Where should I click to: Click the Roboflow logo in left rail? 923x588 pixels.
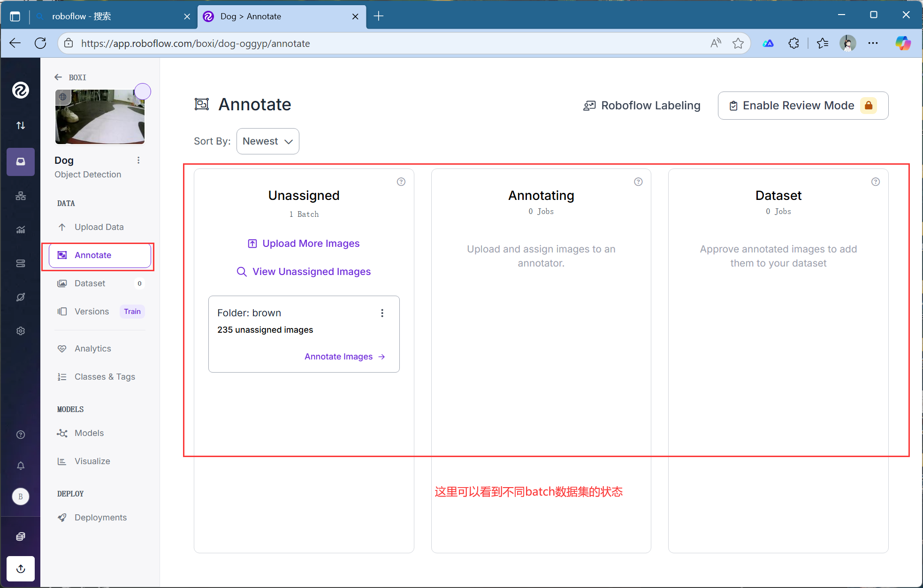click(x=21, y=90)
